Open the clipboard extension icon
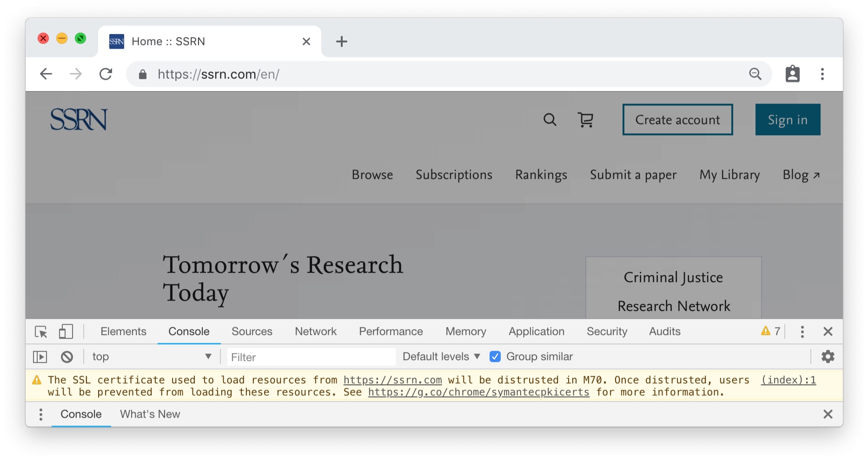This screenshot has width=868, height=460. 793,74
